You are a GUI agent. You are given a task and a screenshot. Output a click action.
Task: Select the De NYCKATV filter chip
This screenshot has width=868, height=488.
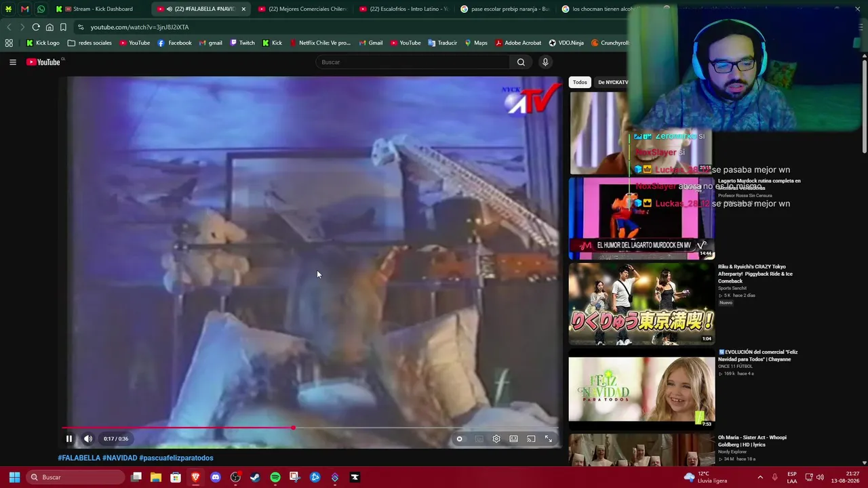point(612,82)
